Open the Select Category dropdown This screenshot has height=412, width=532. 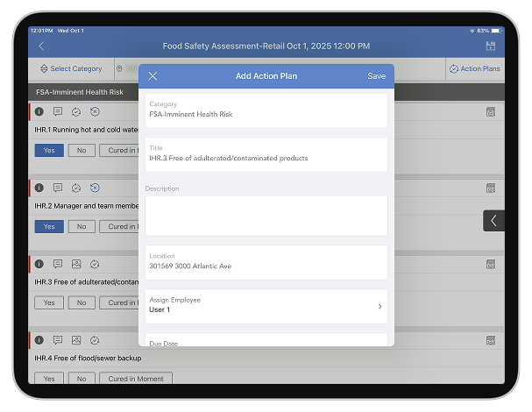71,68
